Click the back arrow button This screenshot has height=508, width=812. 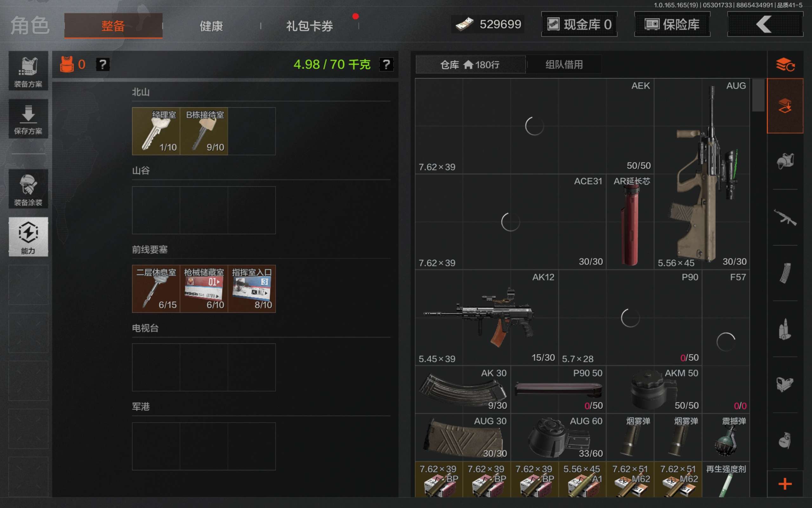pos(765,24)
